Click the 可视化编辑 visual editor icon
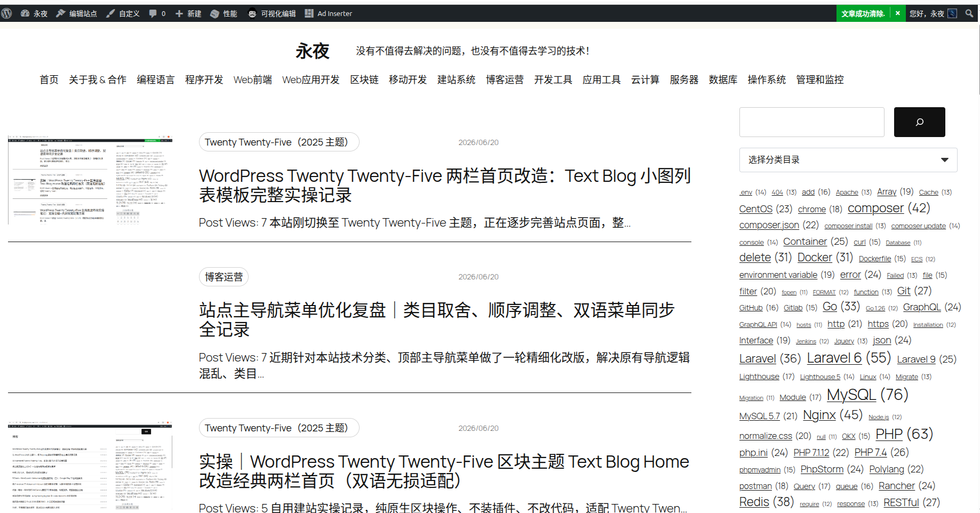980x513 pixels. 252,13
